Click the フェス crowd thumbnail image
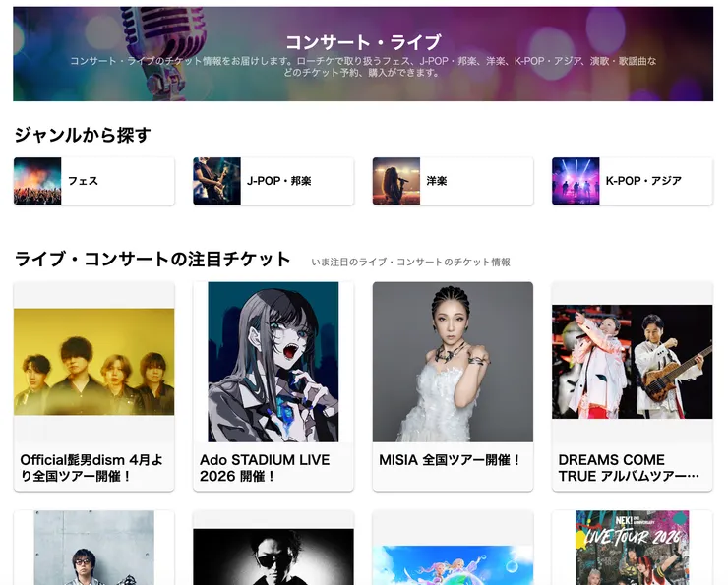This screenshot has width=728, height=585. (x=37, y=181)
